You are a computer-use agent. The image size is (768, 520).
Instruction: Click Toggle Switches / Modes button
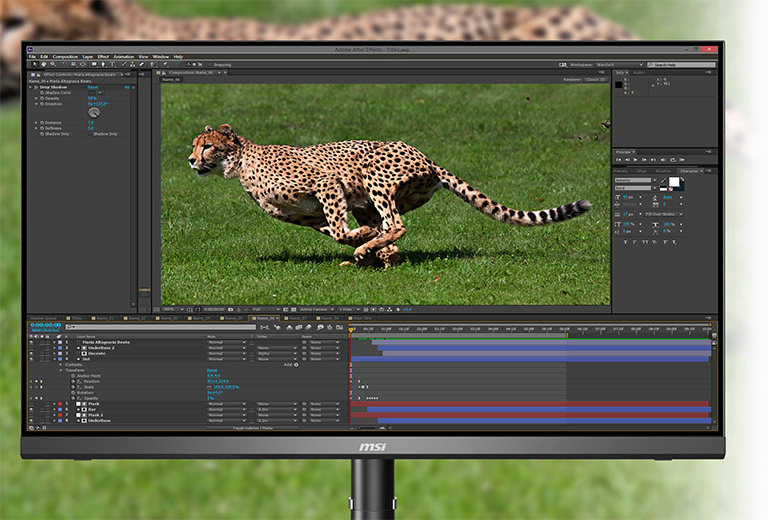253,428
